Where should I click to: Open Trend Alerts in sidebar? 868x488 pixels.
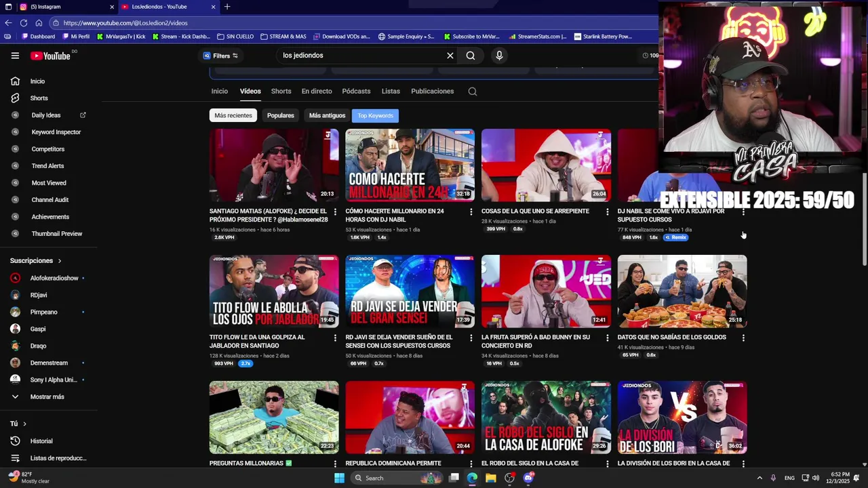[47, 166]
